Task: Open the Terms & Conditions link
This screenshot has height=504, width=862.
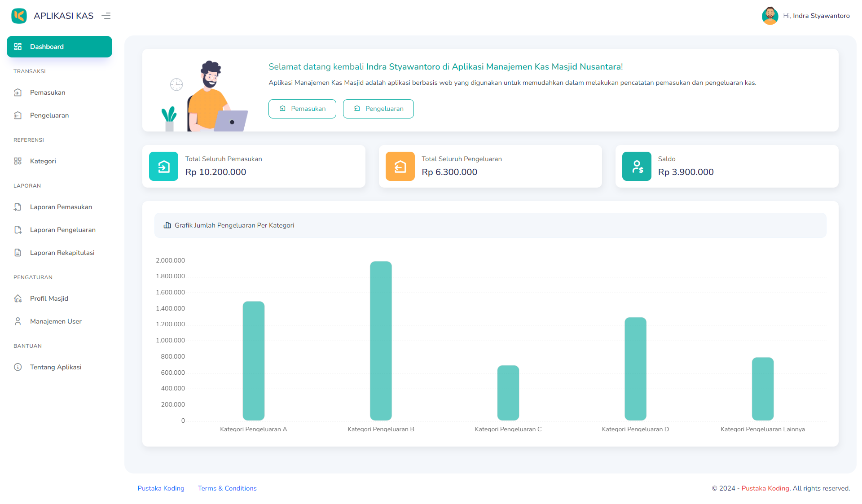Action: tap(227, 488)
